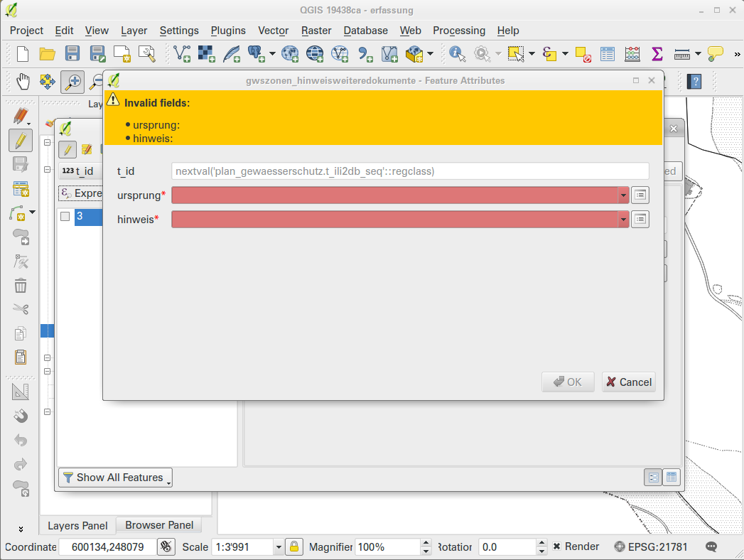Select Features by rectangle tool
744x560 pixels.
(x=516, y=53)
